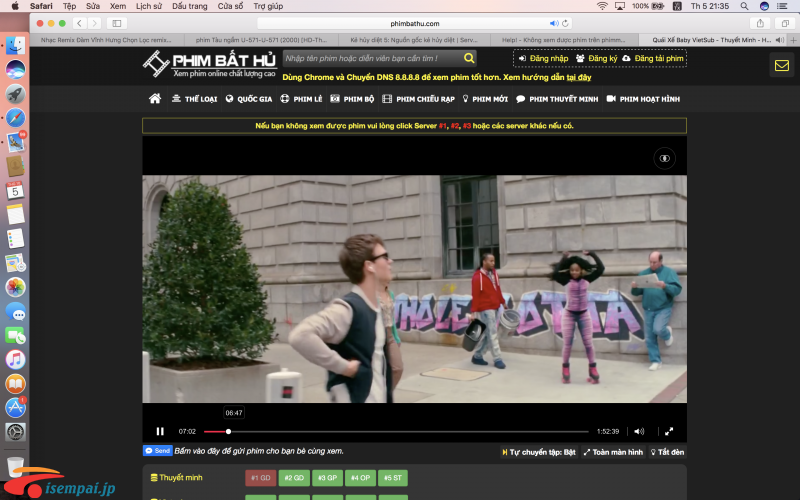Select server #5 ST button
The width and height of the screenshot is (800, 500).
tap(393, 478)
